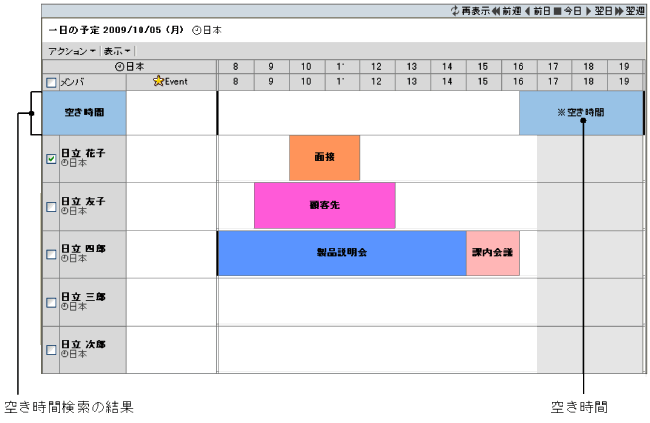Go to previous week with 前週
Screen dimensions: 650x423
pyautogui.click(x=507, y=11)
